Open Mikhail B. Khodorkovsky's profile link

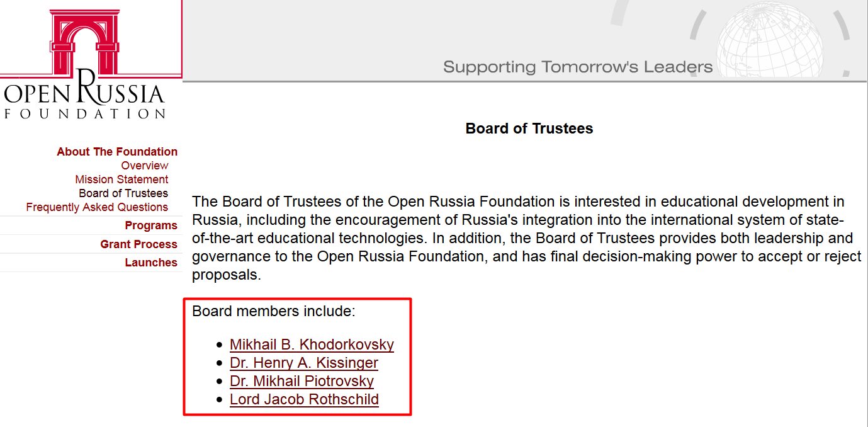tap(312, 344)
